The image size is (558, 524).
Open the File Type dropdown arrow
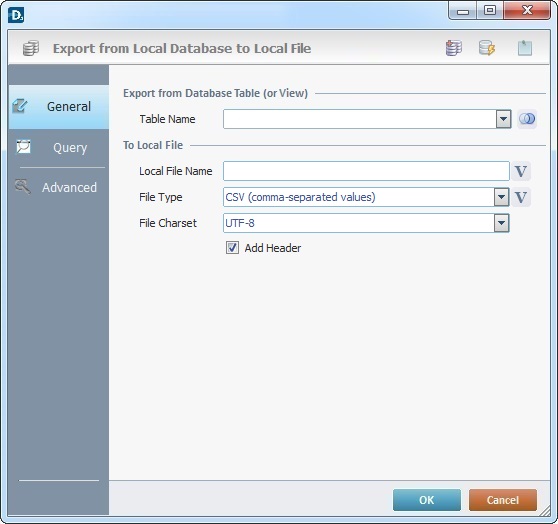[501, 197]
